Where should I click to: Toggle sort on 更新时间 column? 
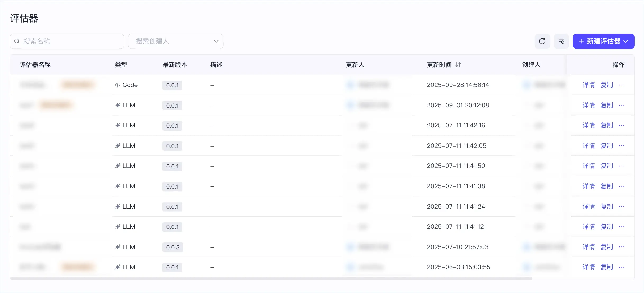[x=458, y=65]
